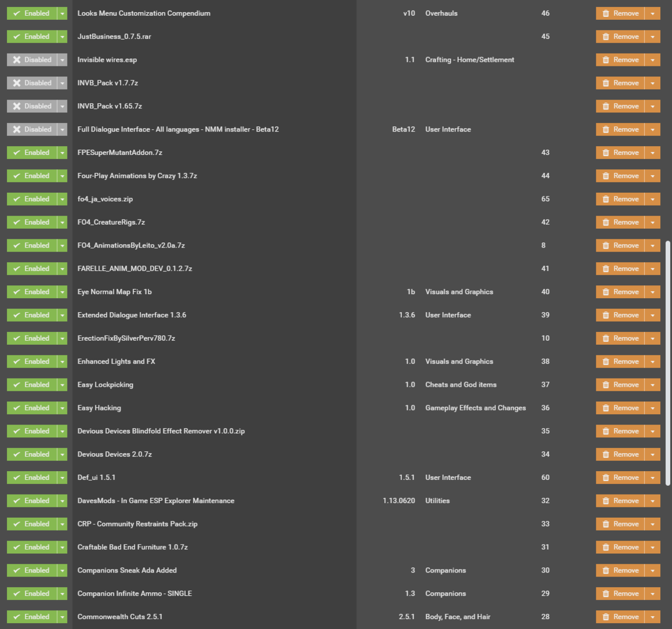Click the vertical scrollbar thumb on the right
This screenshot has width=672, height=629.
pos(668,363)
